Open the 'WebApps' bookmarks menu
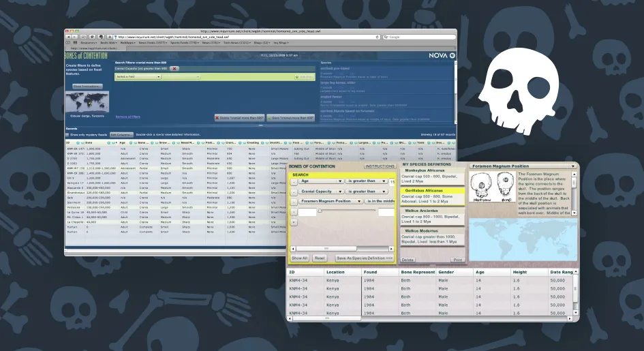644x351 pixels. [x=127, y=43]
